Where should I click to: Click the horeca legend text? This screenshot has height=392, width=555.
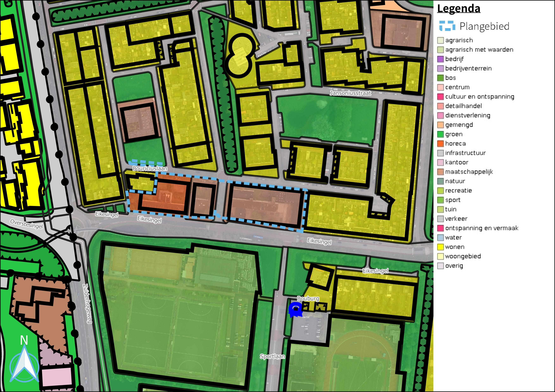coord(455,144)
